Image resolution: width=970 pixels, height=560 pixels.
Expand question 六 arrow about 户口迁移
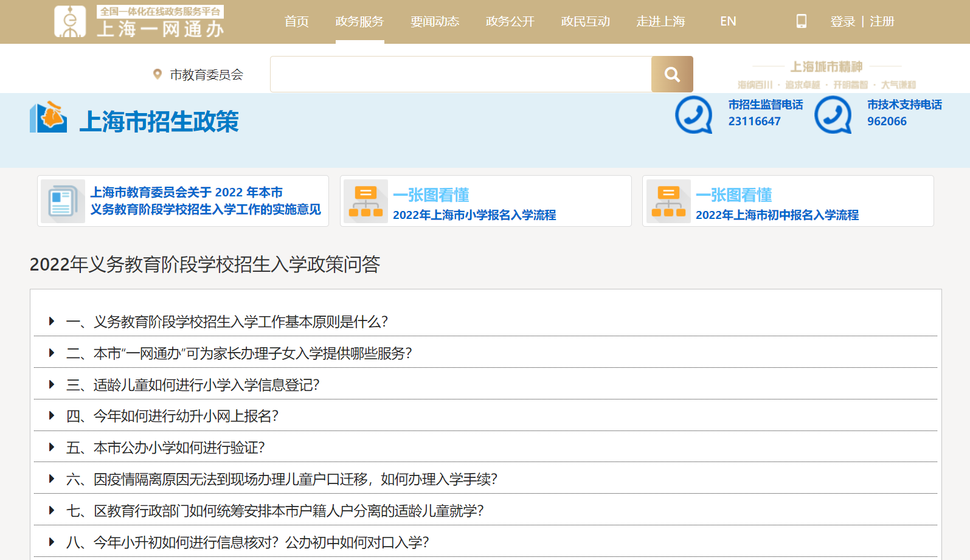[52, 479]
